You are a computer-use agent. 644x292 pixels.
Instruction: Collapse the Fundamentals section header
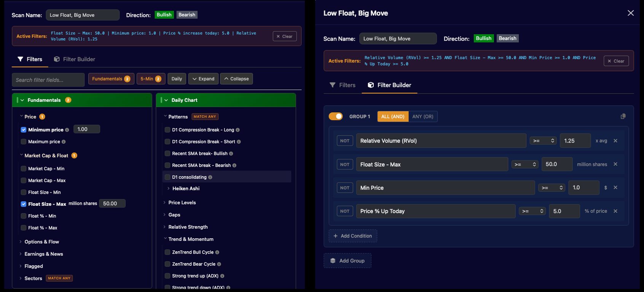(82, 100)
